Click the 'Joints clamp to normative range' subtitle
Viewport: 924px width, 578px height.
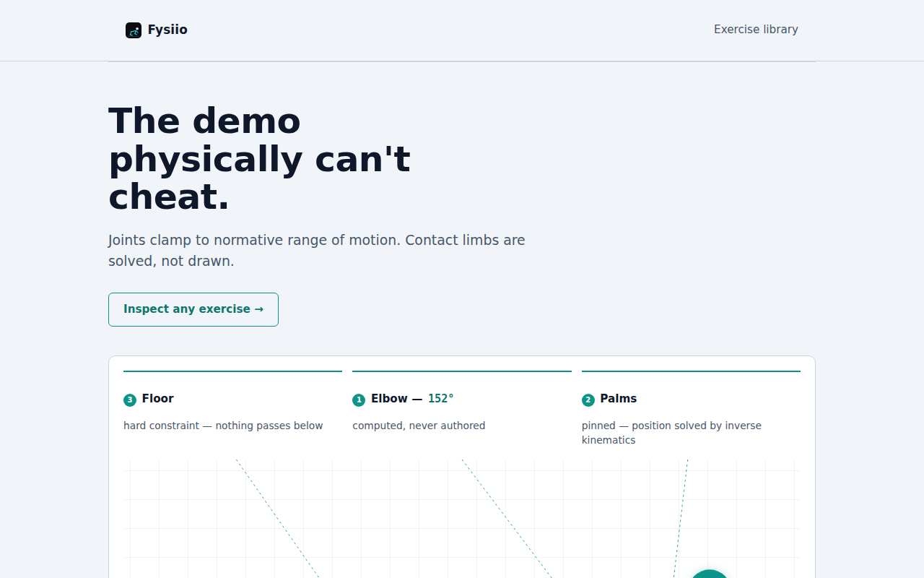[317, 250]
